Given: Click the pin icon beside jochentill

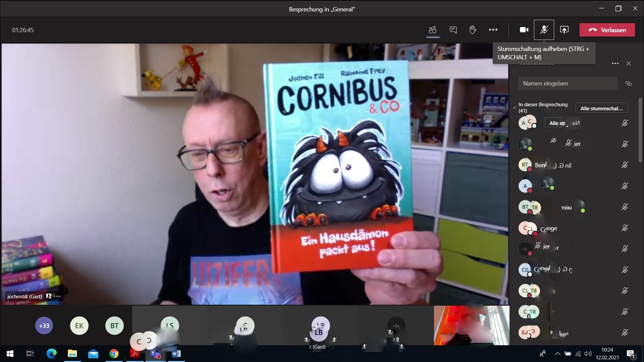Looking at the screenshot, I should (49, 296).
